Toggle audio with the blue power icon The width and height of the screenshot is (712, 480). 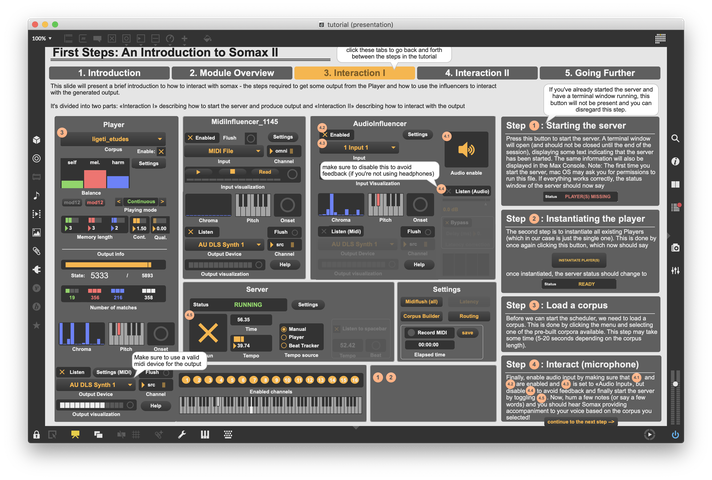pyautogui.click(x=675, y=435)
